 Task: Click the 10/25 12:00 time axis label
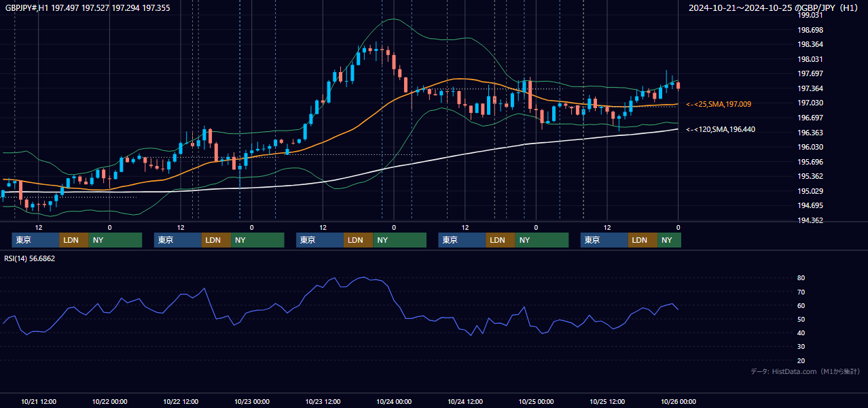(x=607, y=402)
